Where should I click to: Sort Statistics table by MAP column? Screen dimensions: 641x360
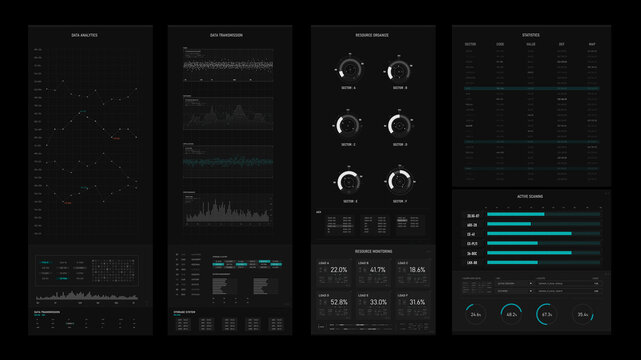point(592,44)
